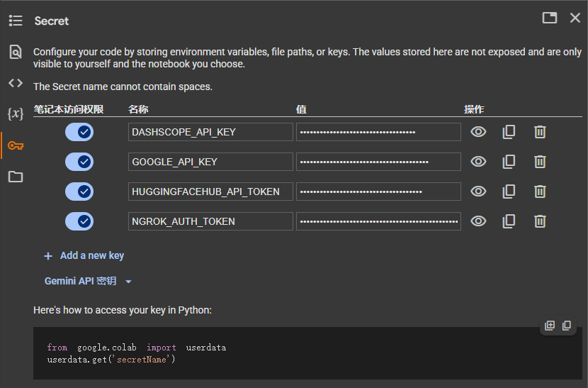Copy the Python code snippet

point(566,326)
